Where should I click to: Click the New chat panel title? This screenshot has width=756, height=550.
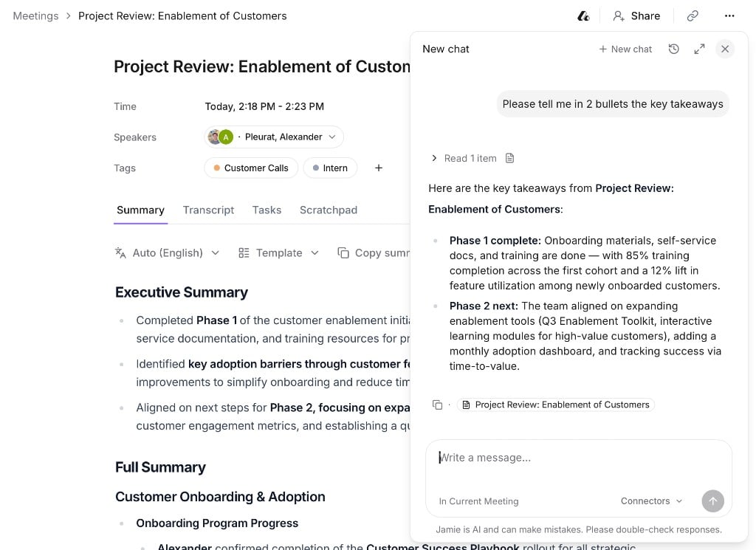(445, 49)
